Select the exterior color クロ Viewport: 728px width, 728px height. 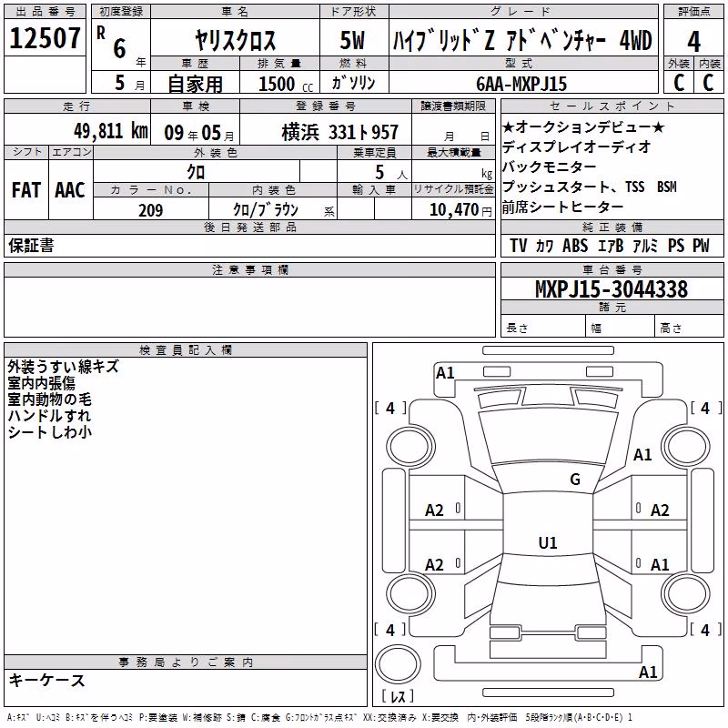(196, 172)
